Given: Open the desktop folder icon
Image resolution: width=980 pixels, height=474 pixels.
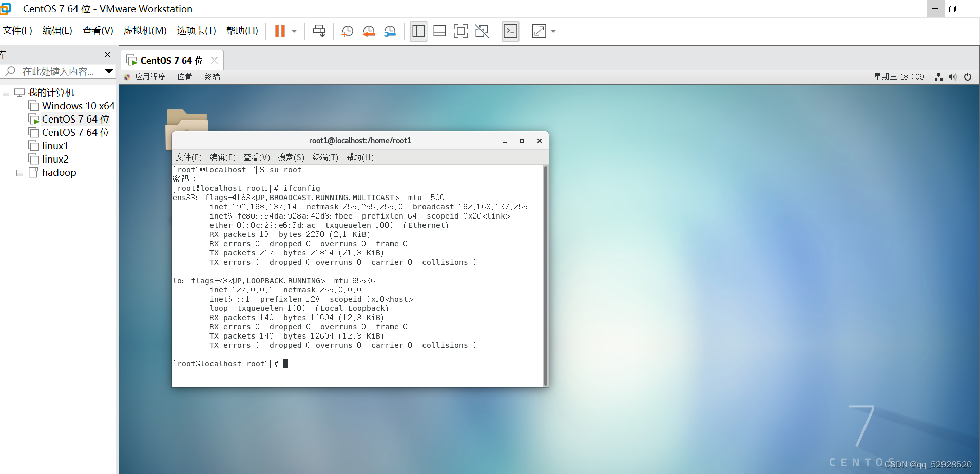Looking at the screenshot, I should pos(187,121).
